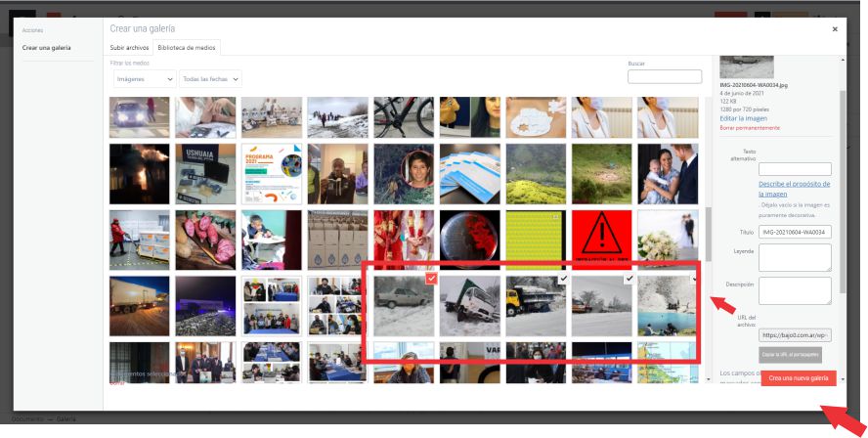
Task: Click the Buscar search field
Action: [x=664, y=77]
